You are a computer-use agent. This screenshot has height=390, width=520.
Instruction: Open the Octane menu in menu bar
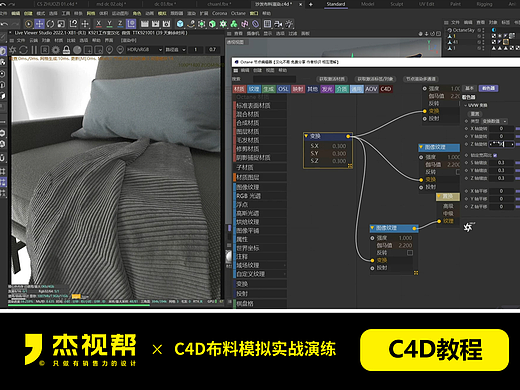238,13
